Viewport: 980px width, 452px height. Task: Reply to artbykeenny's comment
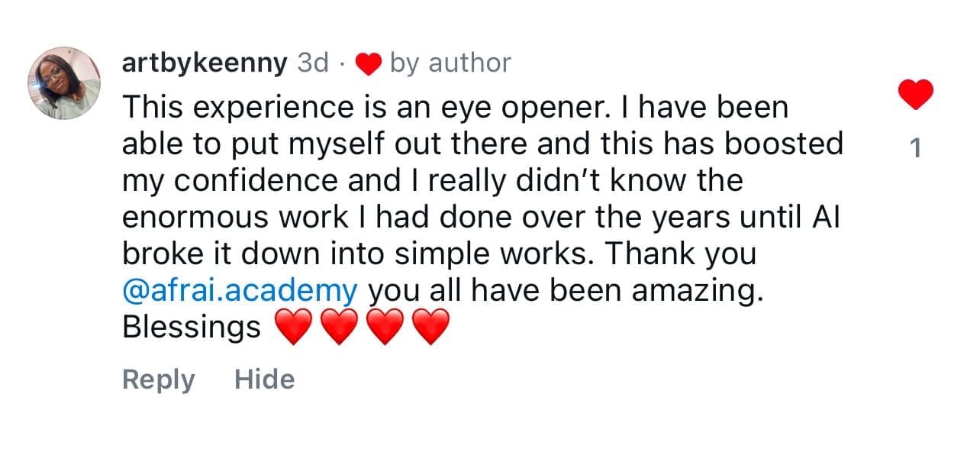tap(159, 379)
